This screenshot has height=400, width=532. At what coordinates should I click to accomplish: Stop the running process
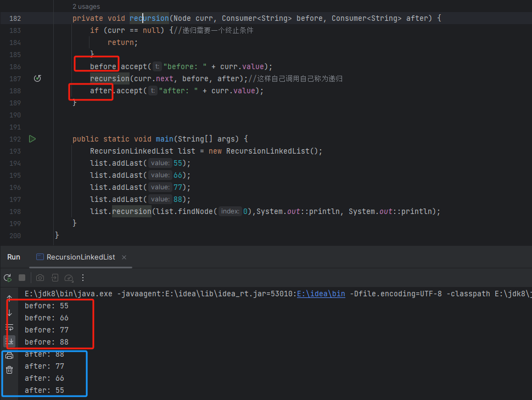click(x=22, y=278)
